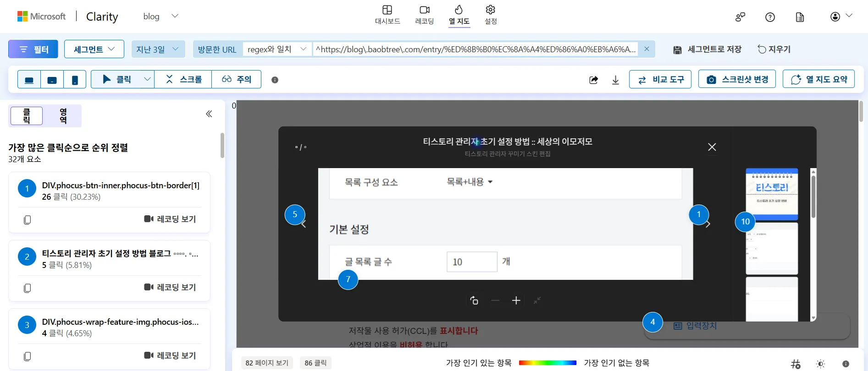Select the 클릭 click heatmap type
The width and height of the screenshot is (868, 371).
pyautogui.click(x=116, y=79)
